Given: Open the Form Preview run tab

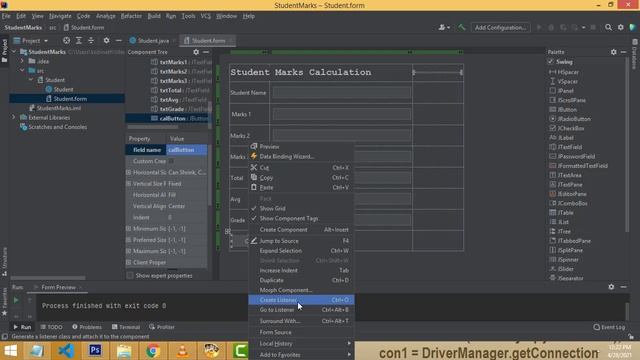Looking at the screenshot, I should pos(58,287).
